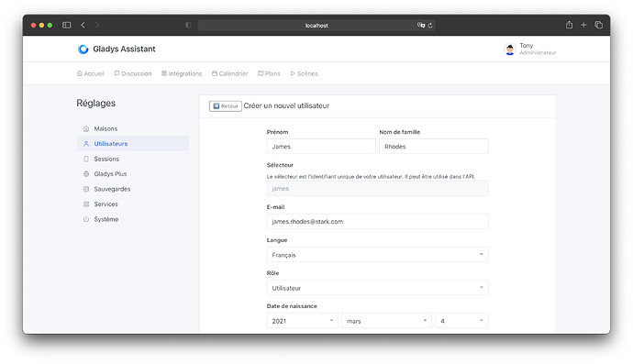Click the privacy shield icon
This screenshot has height=364, width=633.
188,25
